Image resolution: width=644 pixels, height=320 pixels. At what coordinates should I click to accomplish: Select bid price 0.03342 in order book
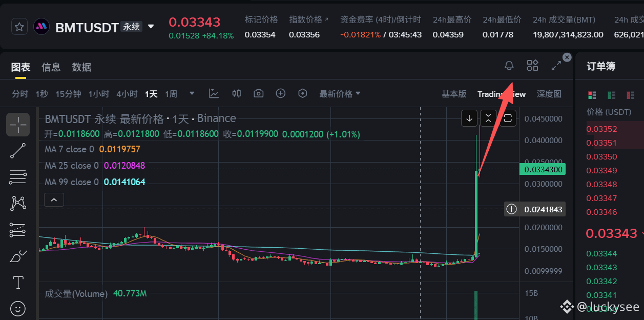click(x=601, y=281)
